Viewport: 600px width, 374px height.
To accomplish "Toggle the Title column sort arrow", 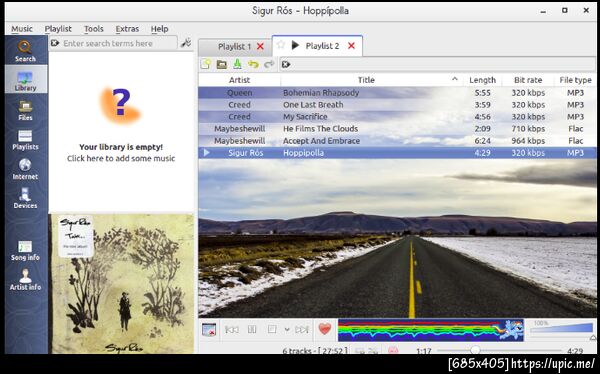I will click(455, 79).
